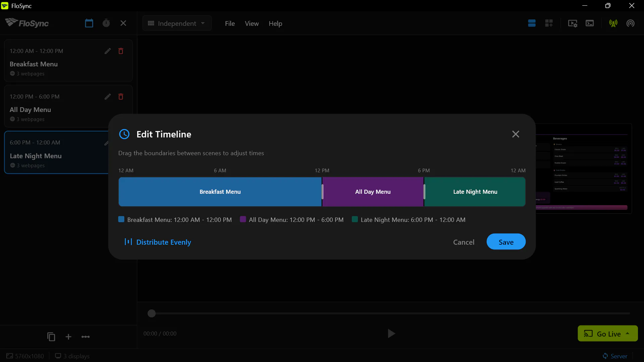Expand the Go Live options arrow
644x362 pixels.
pos(628,334)
